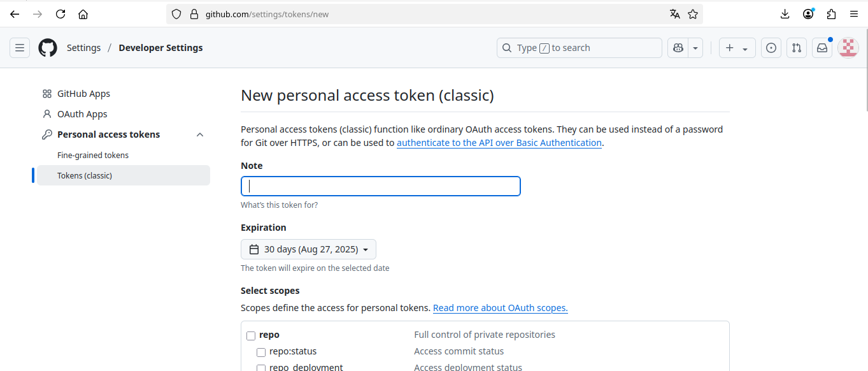Image resolution: width=868 pixels, height=371 pixels.
Task: Tick the repo_deployment scope checkbox
Action: click(x=261, y=368)
